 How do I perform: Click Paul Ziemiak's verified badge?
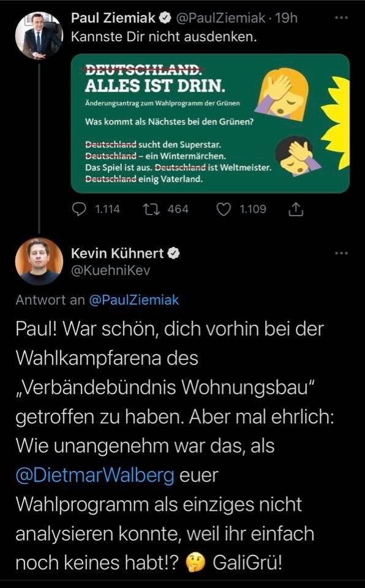(x=165, y=18)
